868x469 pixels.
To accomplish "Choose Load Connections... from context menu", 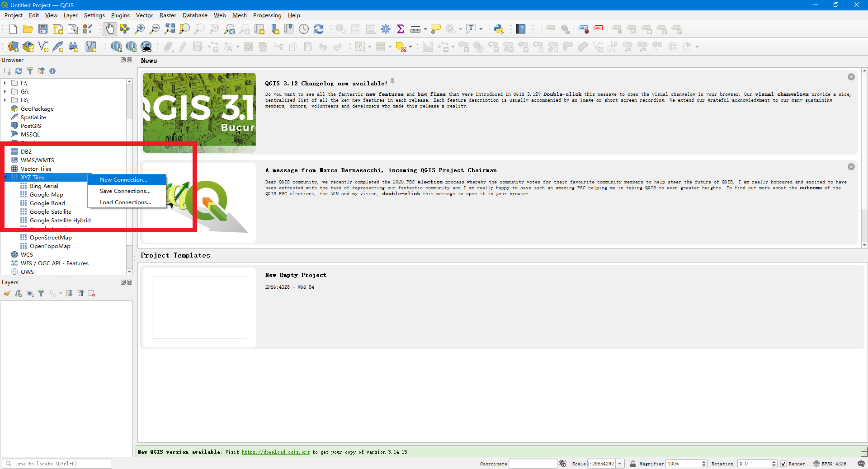I will (x=127, y=202).
